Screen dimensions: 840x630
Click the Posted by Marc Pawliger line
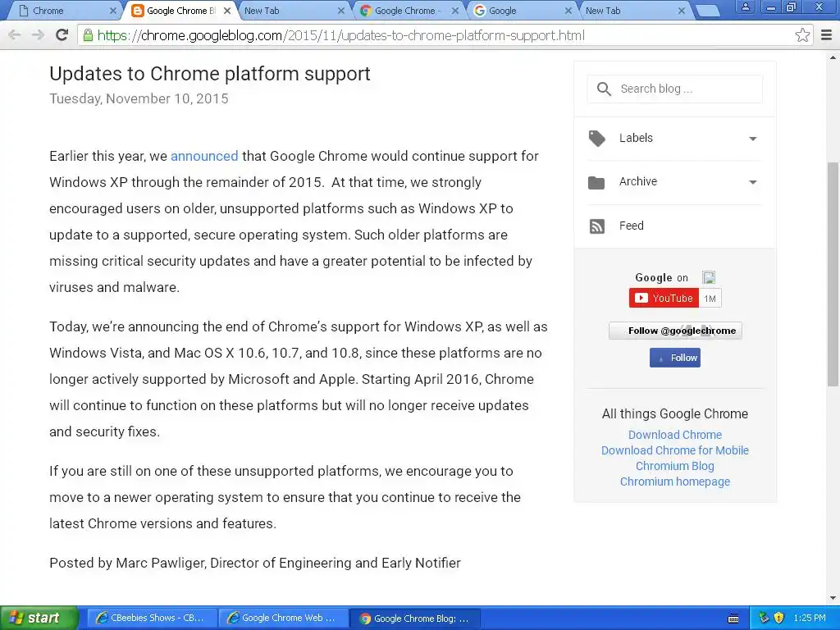[x=255, y=563]
